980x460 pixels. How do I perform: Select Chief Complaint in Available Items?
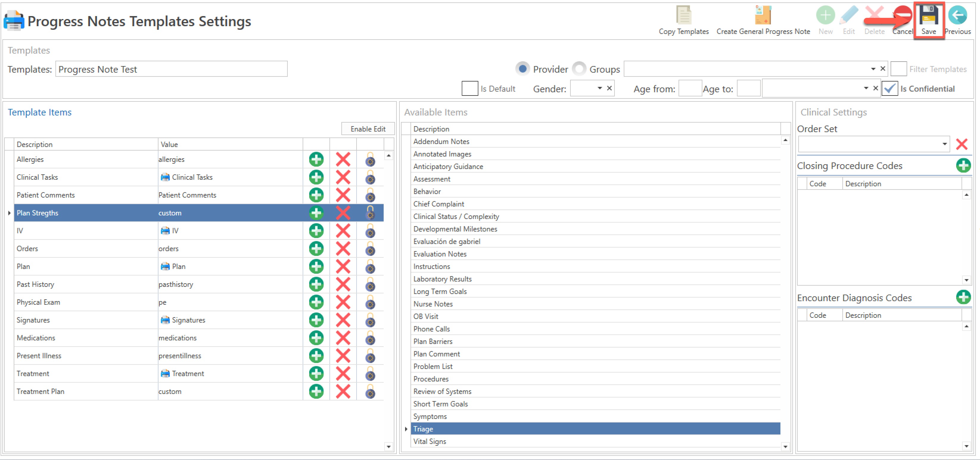tap(438, 204)
